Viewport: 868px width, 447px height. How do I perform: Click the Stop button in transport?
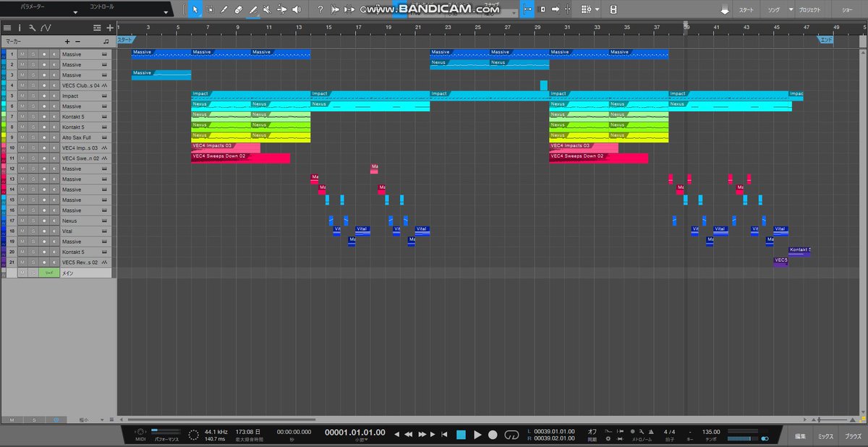pyautogui.click(x=461, y=435)
